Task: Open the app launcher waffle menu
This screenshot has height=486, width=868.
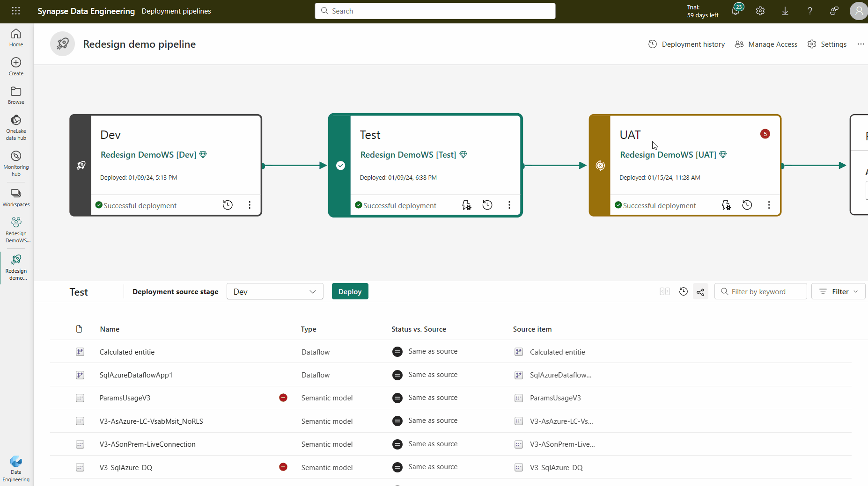Action: pos(16,11)
